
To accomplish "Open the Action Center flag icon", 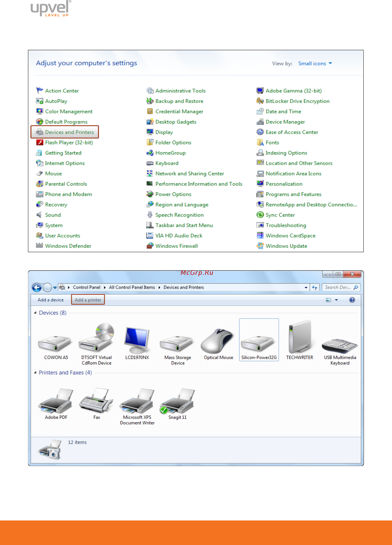I will (x=39, y=91).
